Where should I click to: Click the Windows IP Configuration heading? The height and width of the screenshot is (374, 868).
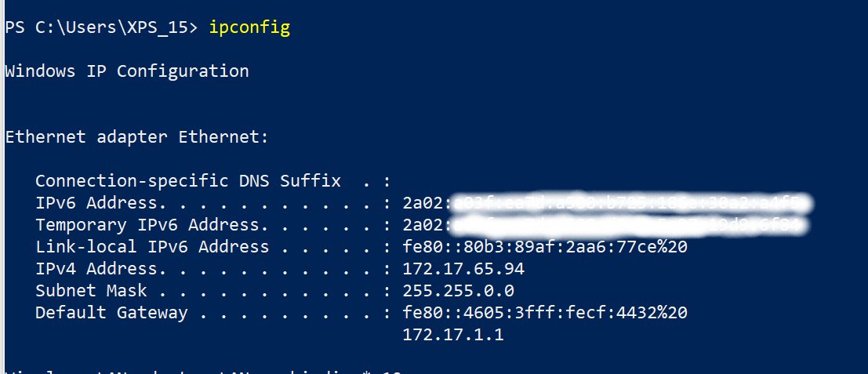click(x=127, y=71)
